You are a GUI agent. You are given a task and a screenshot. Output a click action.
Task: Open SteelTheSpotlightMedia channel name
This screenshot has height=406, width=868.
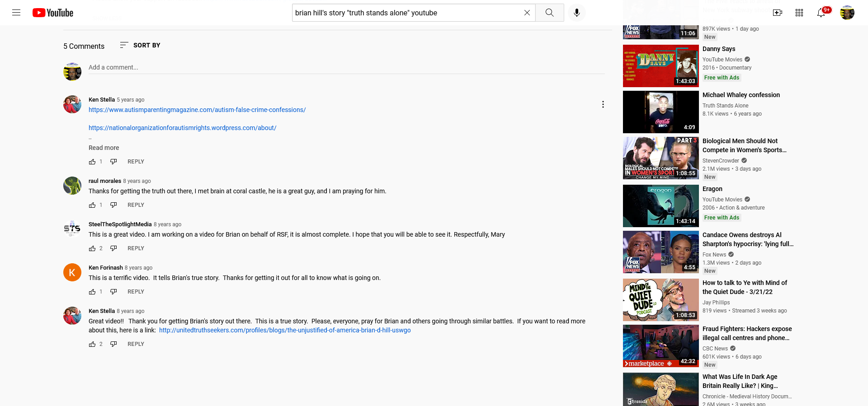tap(120, 224)
